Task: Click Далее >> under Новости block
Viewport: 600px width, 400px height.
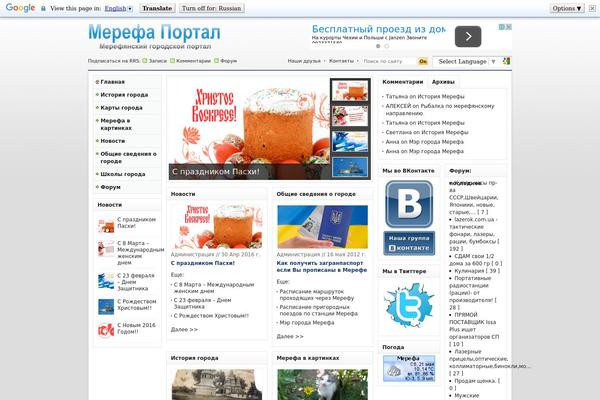Action: [x=184, y=330]
